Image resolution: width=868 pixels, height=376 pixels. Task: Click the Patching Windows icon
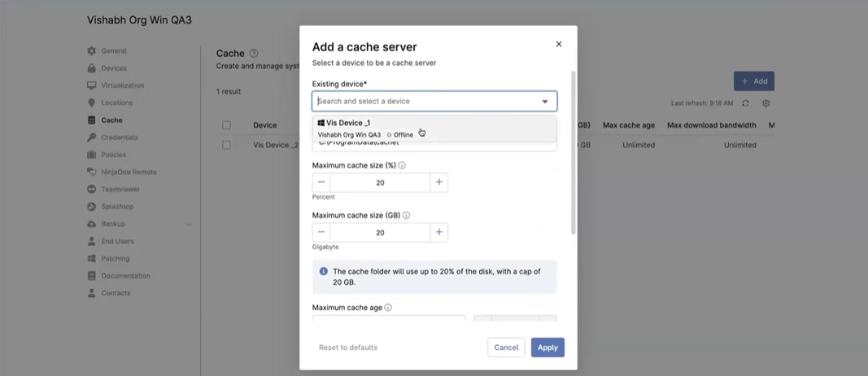pos(91,259)
